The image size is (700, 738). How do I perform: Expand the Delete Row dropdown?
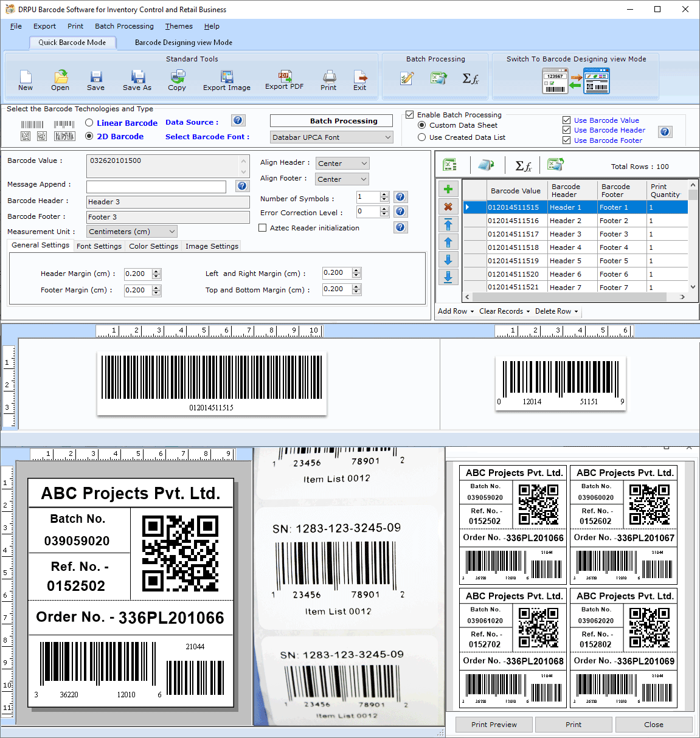556,311
